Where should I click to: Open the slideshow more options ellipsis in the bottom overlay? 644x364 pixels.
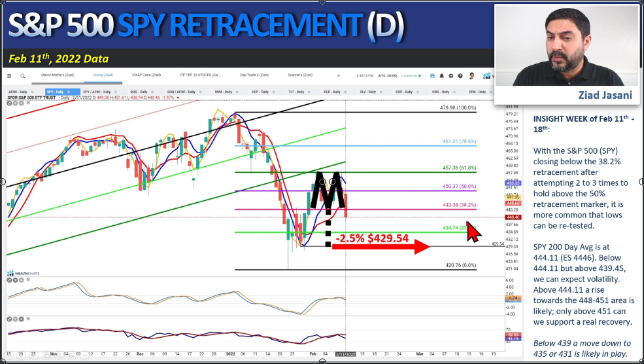click(x=84, y=355)
